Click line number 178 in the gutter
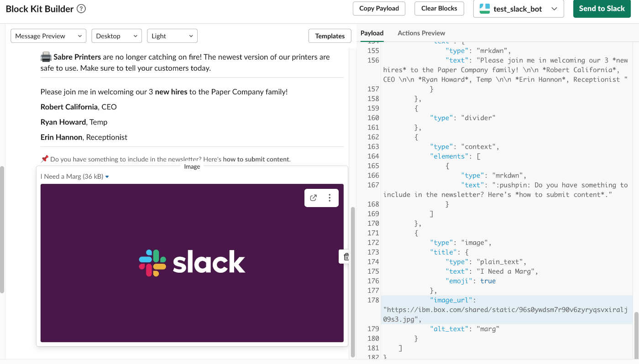This screenshot has width=639, height=364. coord(373,300)
